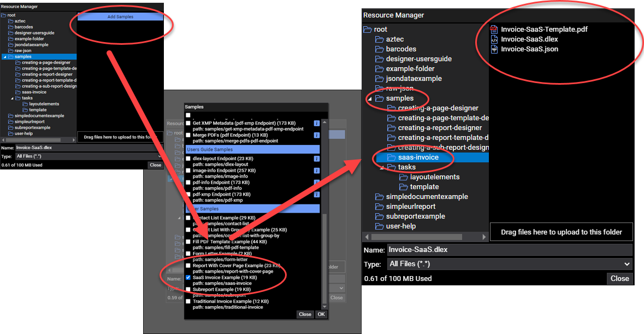644x334 pixels.
Task: Select the layoutelements folder in large tree
Action: (434, 177)
